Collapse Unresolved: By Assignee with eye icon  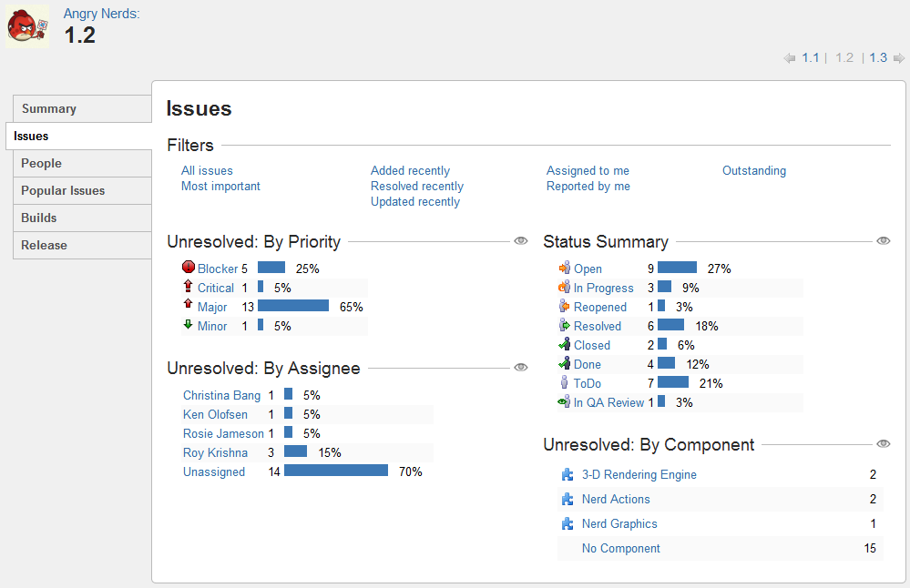(x=520, y=367)
